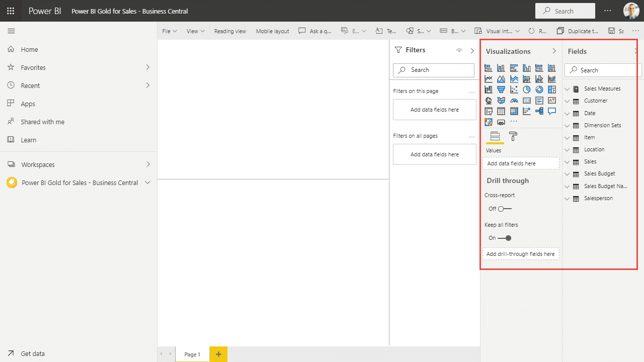Select the Slicer visual
Screen dimensions: 644x362
tap(489, 111)
